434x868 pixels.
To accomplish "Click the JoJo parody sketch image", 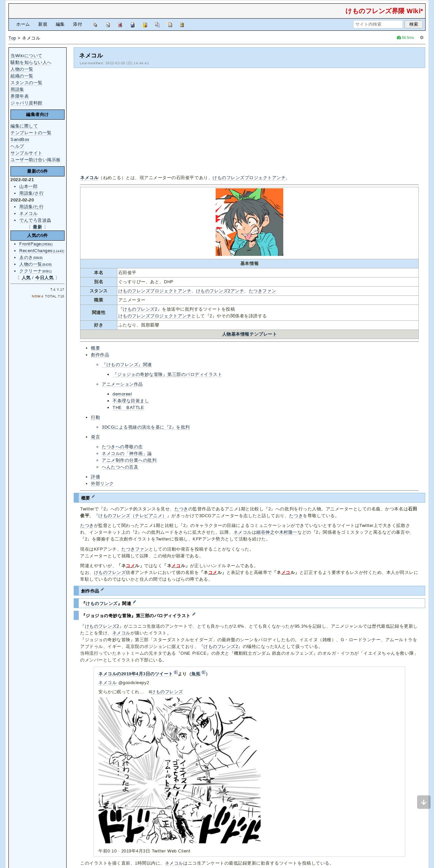I will [179, 770].
